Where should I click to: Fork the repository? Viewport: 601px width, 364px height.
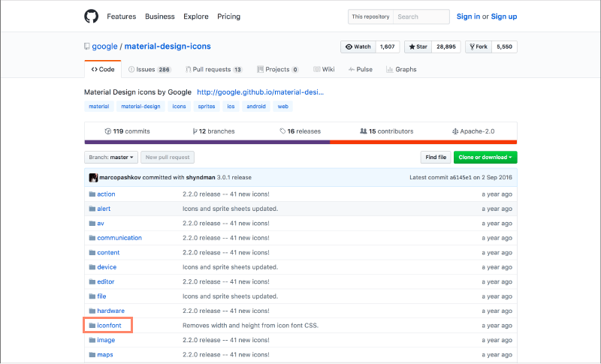click(x=479, y=47)
